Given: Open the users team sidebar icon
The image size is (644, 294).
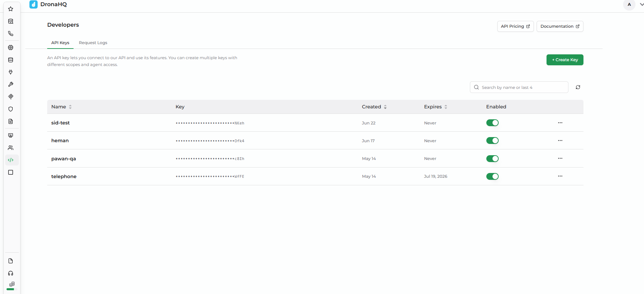Looking at the screenshot, I should pyautogui.click(x=11, y=148).
